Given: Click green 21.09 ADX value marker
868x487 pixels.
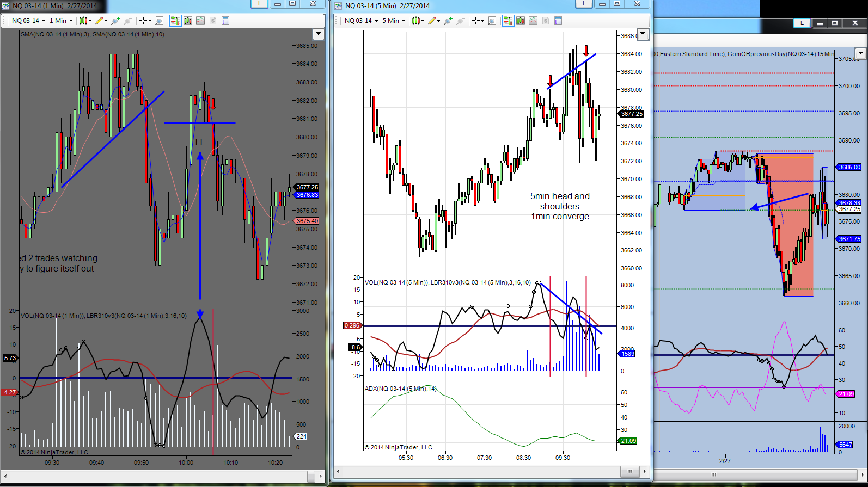Looking at the screenshot, I should click(x=628, y=441).
